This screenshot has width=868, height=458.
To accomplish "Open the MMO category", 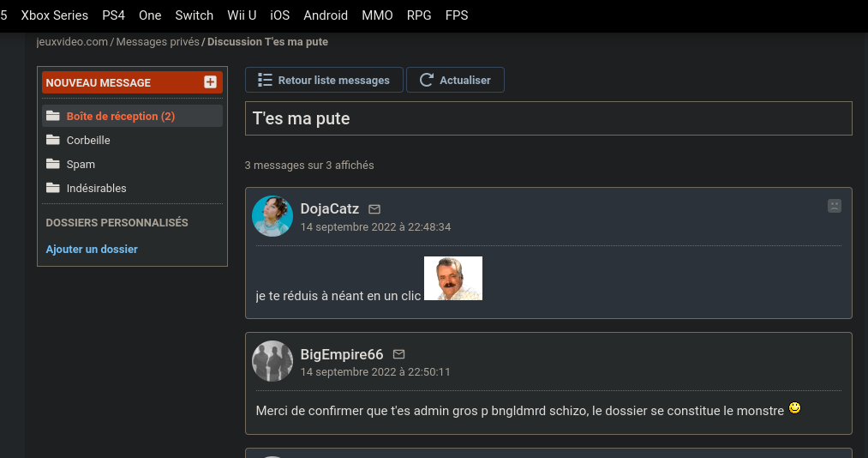I will click(x=378, y=15).
